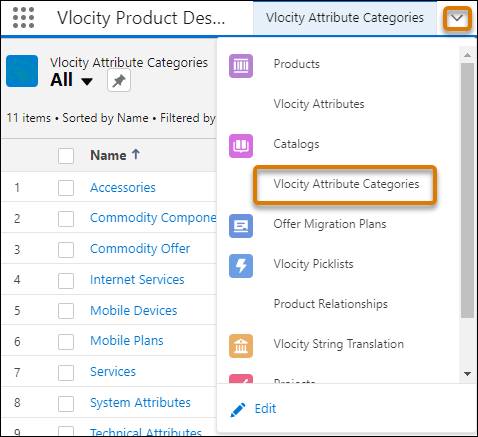
Task: Open the Internet Services record link
Action: point(137,280)
